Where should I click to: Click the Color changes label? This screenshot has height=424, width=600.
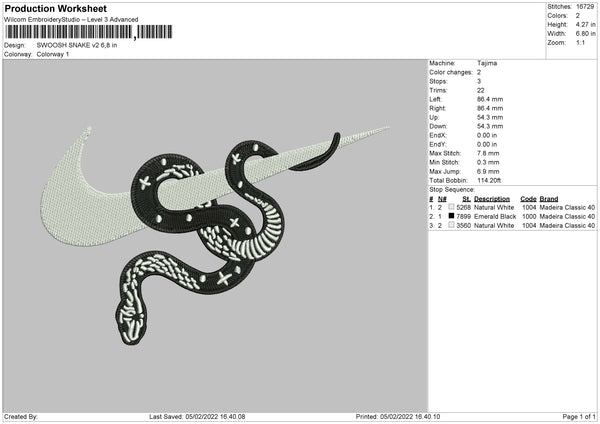coord(451,72)
